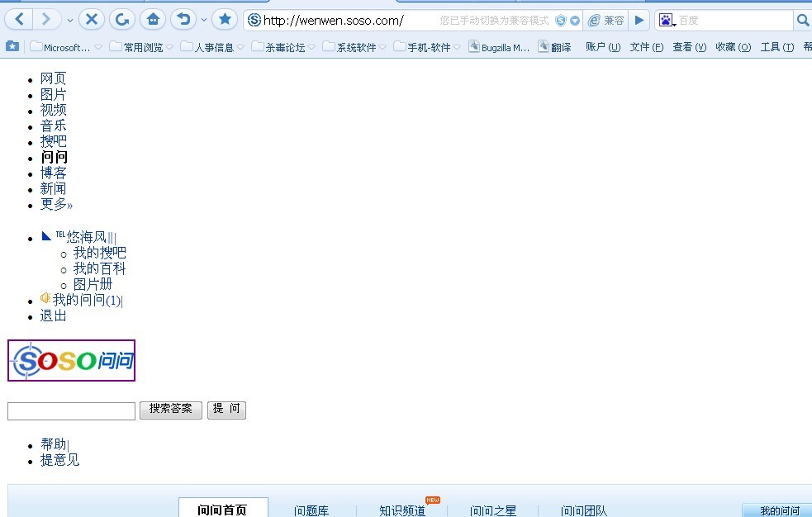This screenshot has width=812, height=517.
Task: Click the SOSO问问 logo image
Action: tap(72, 361)
